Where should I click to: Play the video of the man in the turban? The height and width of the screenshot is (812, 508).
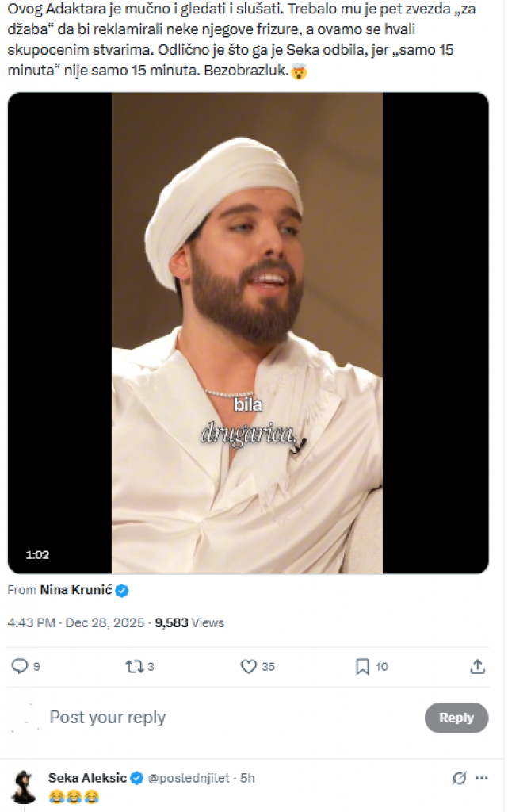(247, 333)
